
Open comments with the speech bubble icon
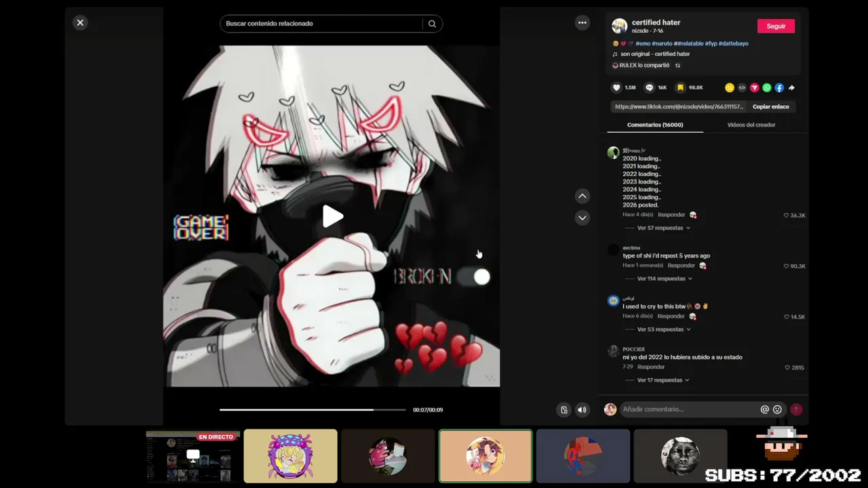(x=649, y=87)
